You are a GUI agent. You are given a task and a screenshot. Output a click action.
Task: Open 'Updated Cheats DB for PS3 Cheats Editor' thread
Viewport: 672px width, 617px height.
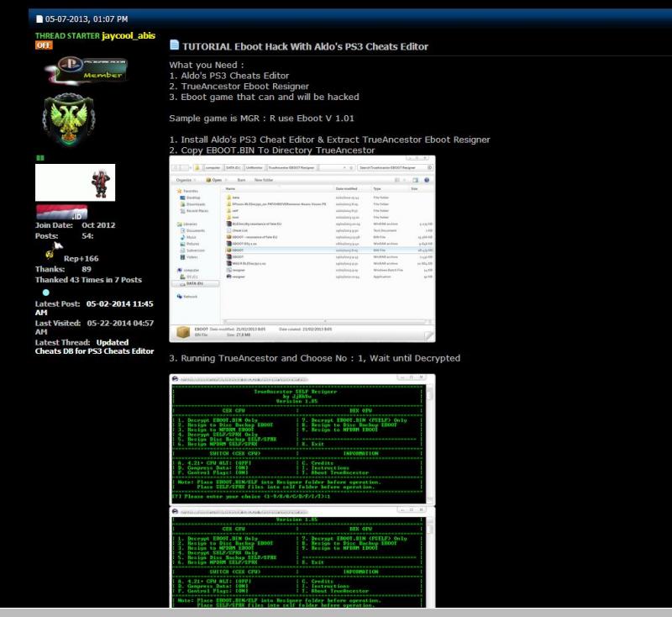94,347
